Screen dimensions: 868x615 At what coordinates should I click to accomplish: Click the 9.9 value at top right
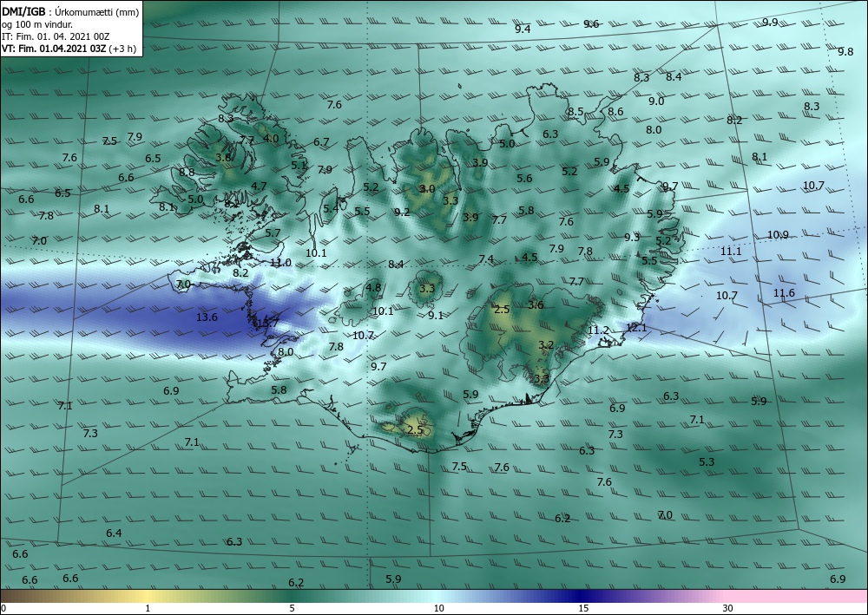(770, 23)
